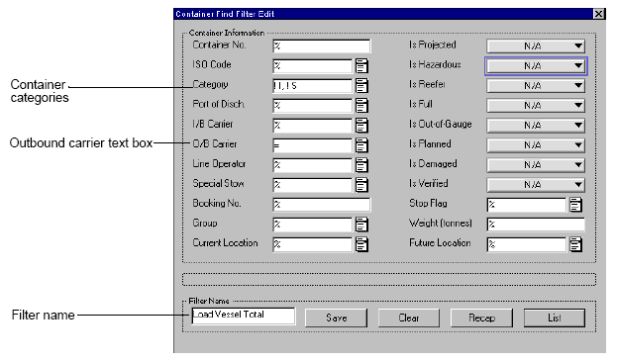Expand the Is Full dropdown
The image size is (617, 364).
[536, 106]
